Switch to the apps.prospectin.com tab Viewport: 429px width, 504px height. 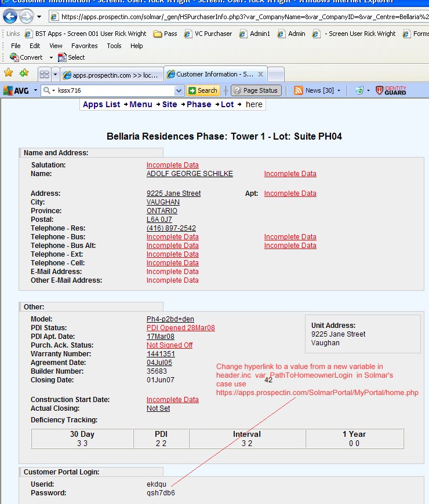pos(111,75)
